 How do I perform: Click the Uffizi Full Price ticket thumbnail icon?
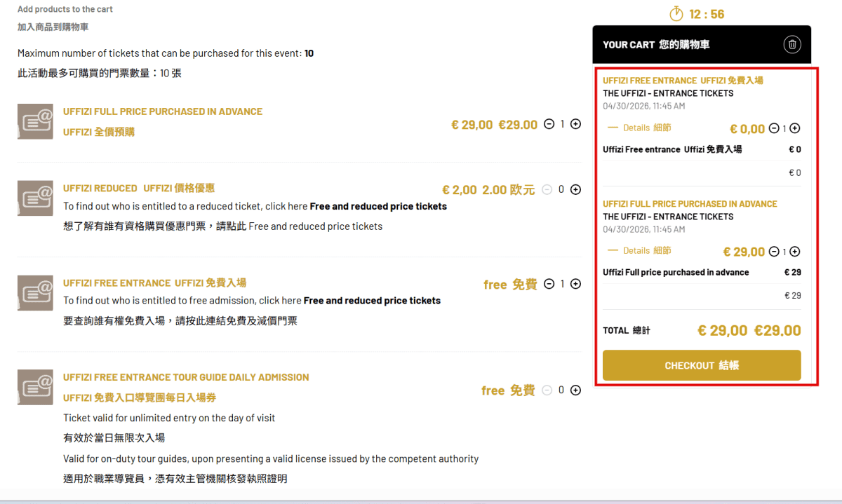click(x=35, y=121)
